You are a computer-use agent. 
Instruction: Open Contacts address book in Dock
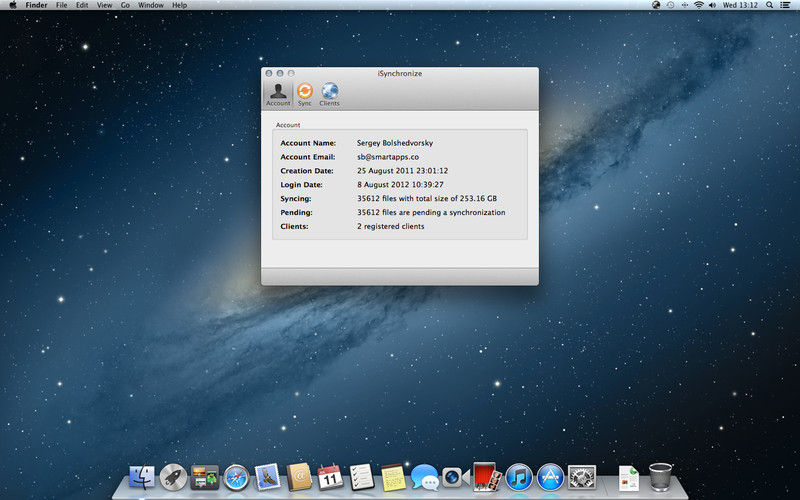click(299, 477)
